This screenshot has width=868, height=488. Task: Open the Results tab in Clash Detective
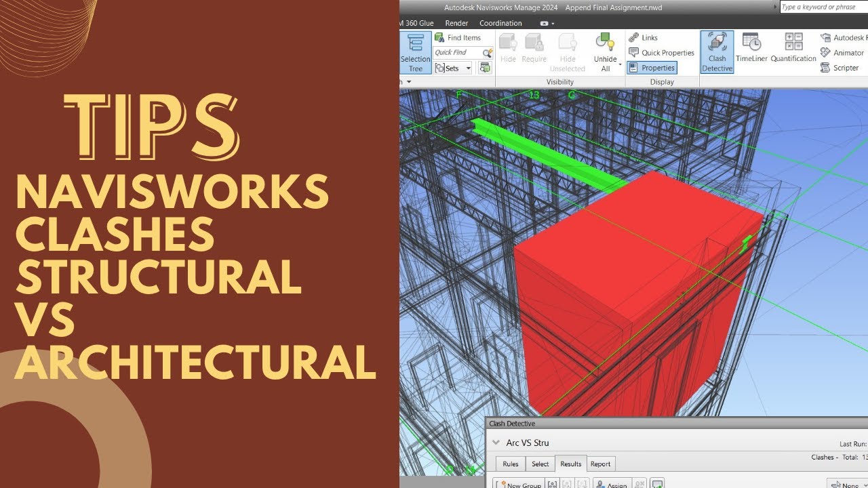[x=570, y=464]
